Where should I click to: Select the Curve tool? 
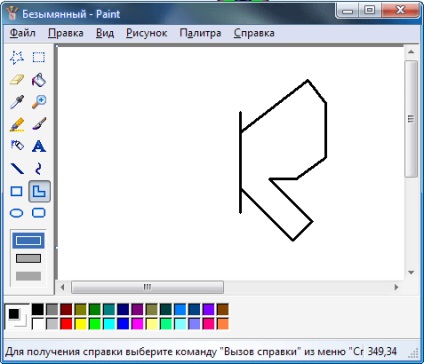click(x=39, y=169)
